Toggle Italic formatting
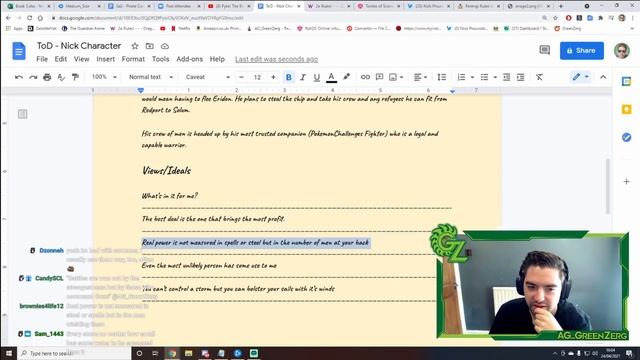The width and height of the screenshot is (640, 360). point(302,77)
